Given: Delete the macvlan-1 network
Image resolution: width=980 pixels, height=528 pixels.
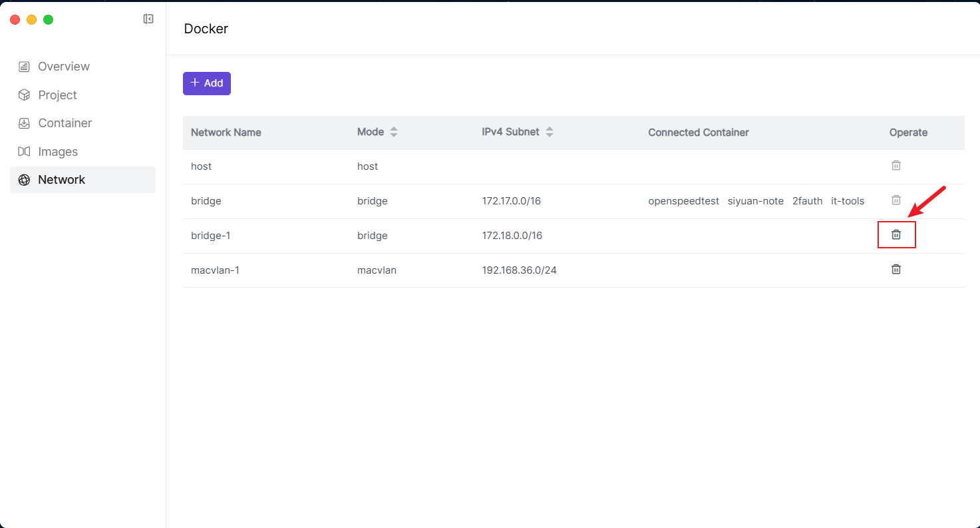Looking at the screenshot, I should (x=896, y=270).
